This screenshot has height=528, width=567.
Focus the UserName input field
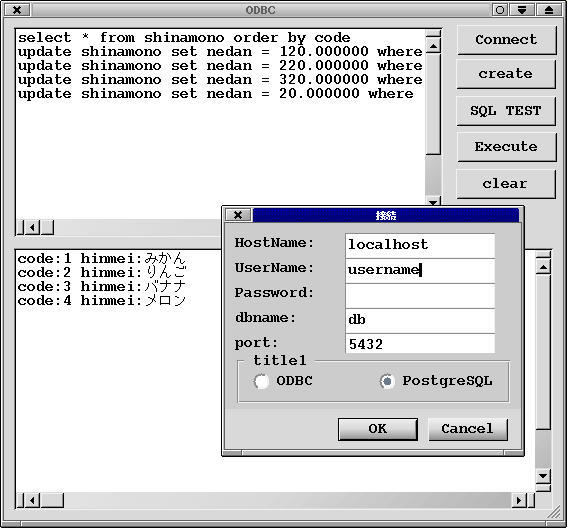coord(420,271)
